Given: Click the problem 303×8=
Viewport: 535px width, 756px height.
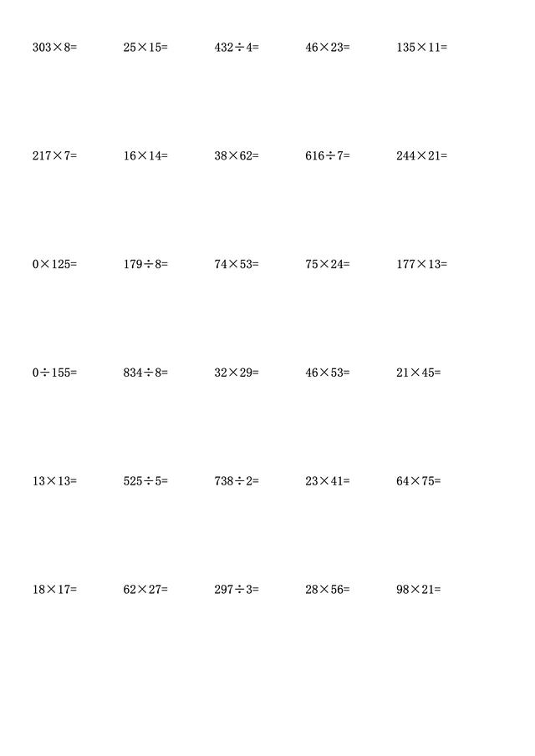Looking at the screenshot, I should (54, 48).
